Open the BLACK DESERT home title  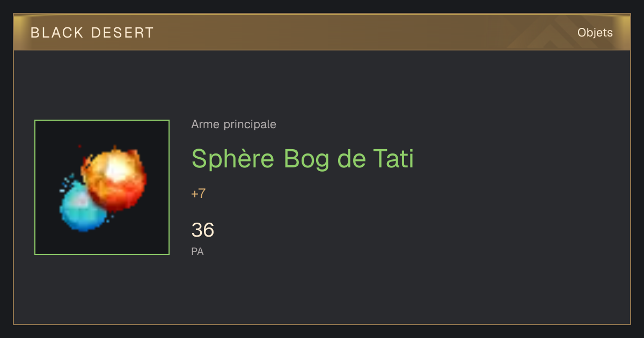click(92, 33)
